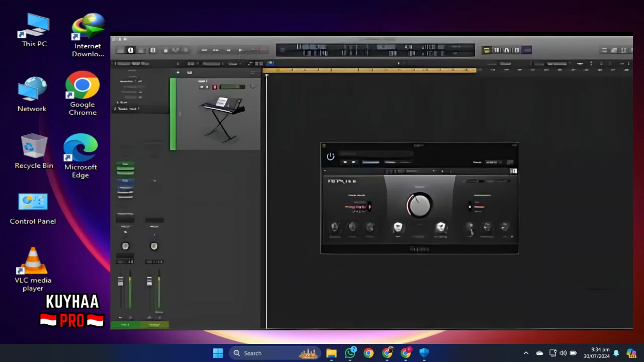Viewport: 644px width, 362px height.
Task: Click the keyboard instrument image in the track header
Action: coord(222,119)
